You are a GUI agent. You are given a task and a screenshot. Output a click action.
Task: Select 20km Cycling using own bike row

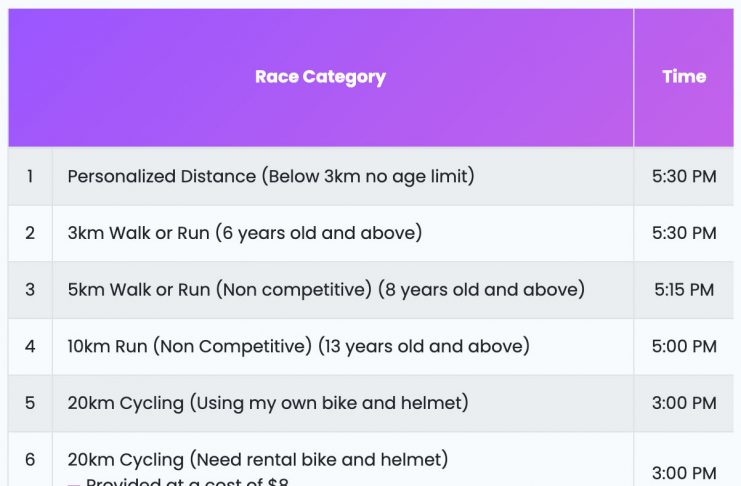click(370, 403)
